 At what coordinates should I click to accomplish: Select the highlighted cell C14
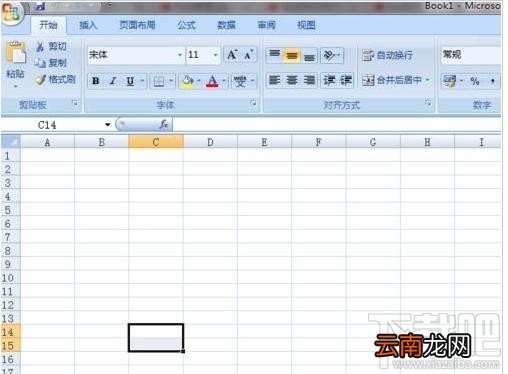(x=156, y=331)
